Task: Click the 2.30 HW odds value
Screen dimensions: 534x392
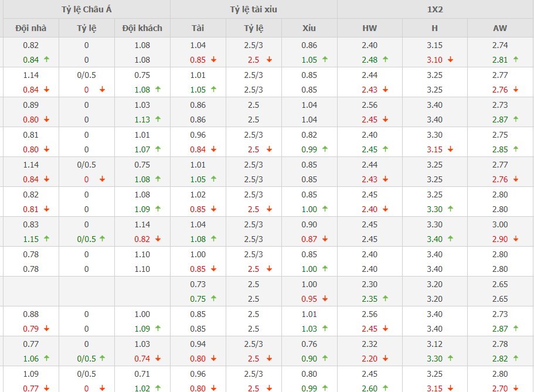Action: coord(370,284)
